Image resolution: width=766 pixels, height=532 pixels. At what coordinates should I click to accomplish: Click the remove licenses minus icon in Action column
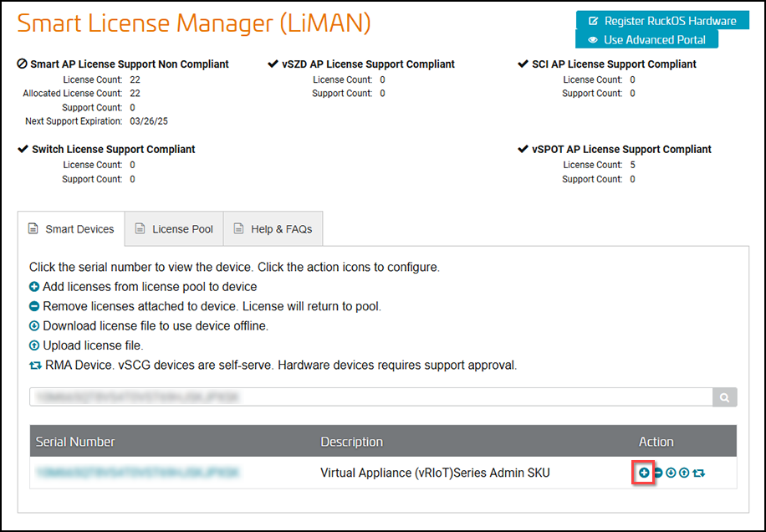point(658,473)
